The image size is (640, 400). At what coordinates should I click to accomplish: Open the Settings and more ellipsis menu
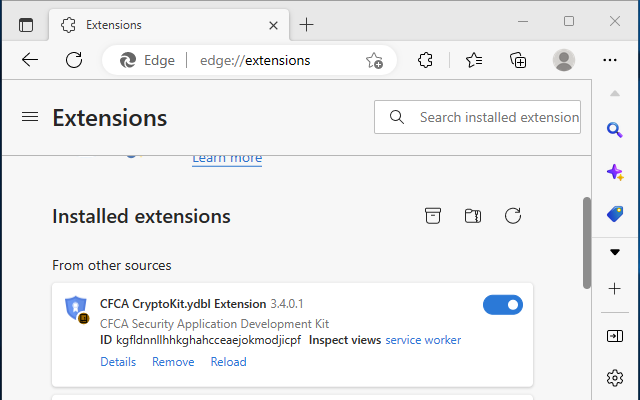coord(610,60)
